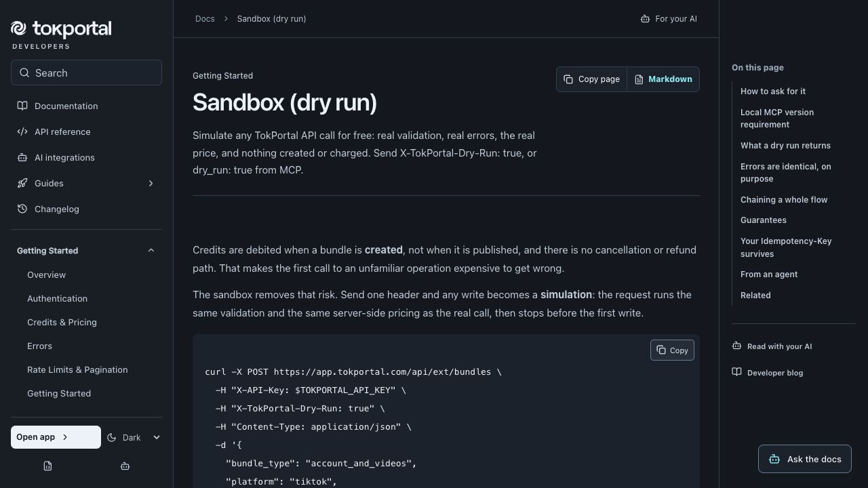This screenshot has height=488, width=868.
Task: Click the For your AI link
Action: tap(669, 19)
